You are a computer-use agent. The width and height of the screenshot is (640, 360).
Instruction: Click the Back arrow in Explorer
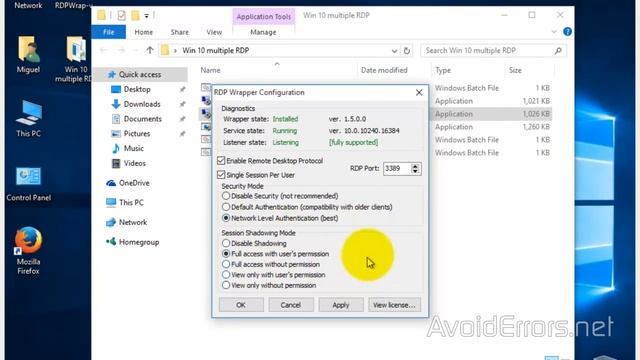(x=103, y=50)
